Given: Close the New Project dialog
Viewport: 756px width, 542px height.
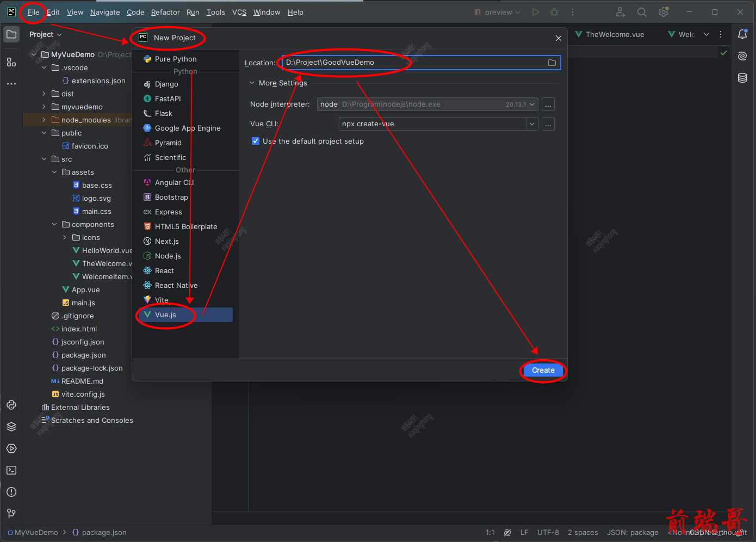Looking at the screenshot, I should click(558, 38).
